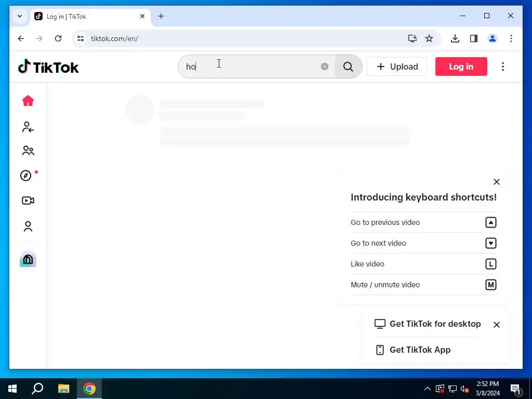Open Chrome three-dot menu
Viewport: 532px width, 399px height.
click(x=511, y=38)
